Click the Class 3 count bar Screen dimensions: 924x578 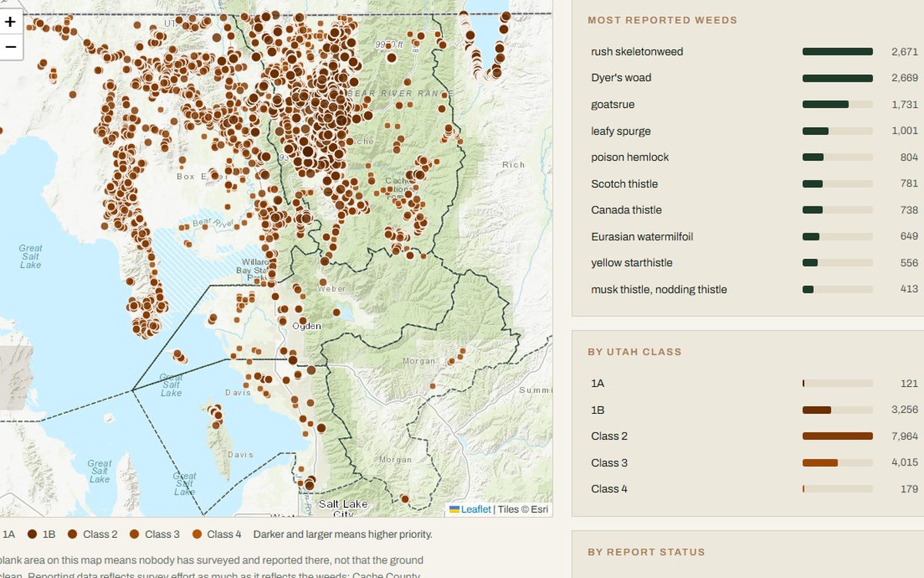(x=838, y=462)
